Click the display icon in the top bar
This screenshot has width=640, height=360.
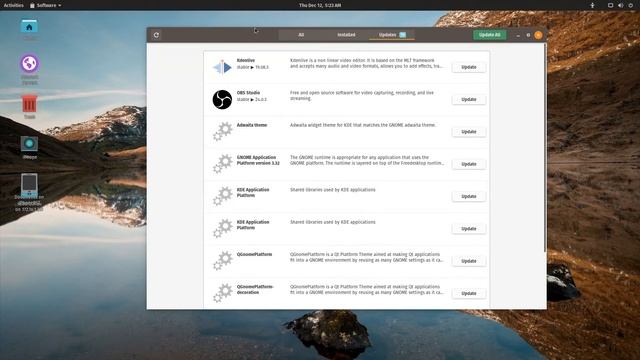[x=610, y=5]
